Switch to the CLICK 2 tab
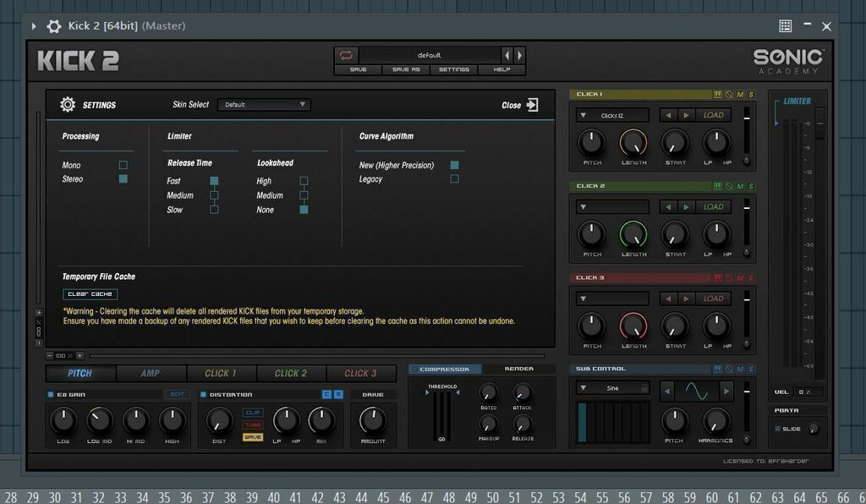866x504 pixels. click(x=291, y=374)
